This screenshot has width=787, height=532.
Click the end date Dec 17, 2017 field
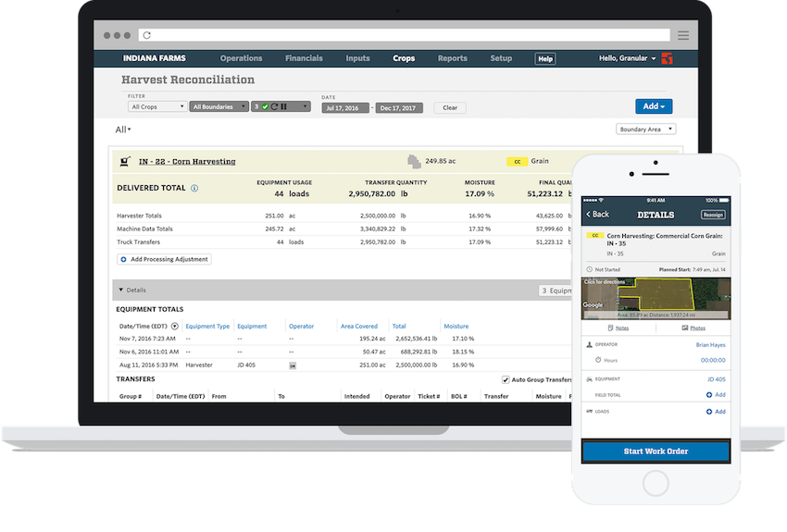click(x=399, y=108)
